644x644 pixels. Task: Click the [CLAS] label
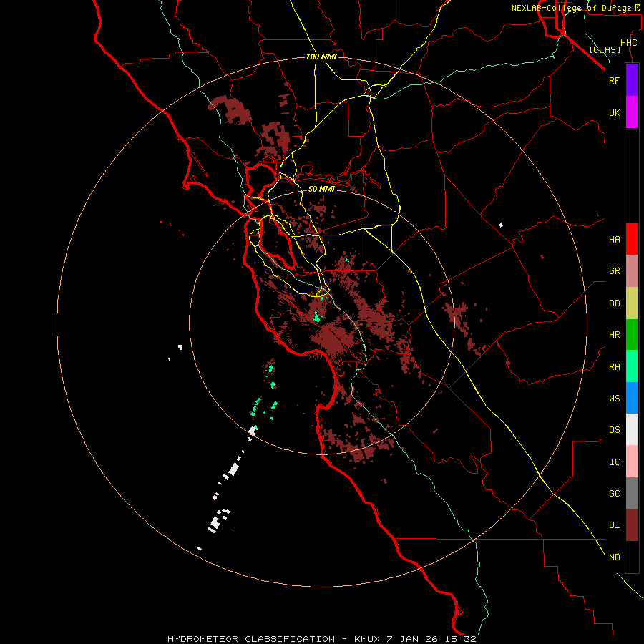(605, 49)
